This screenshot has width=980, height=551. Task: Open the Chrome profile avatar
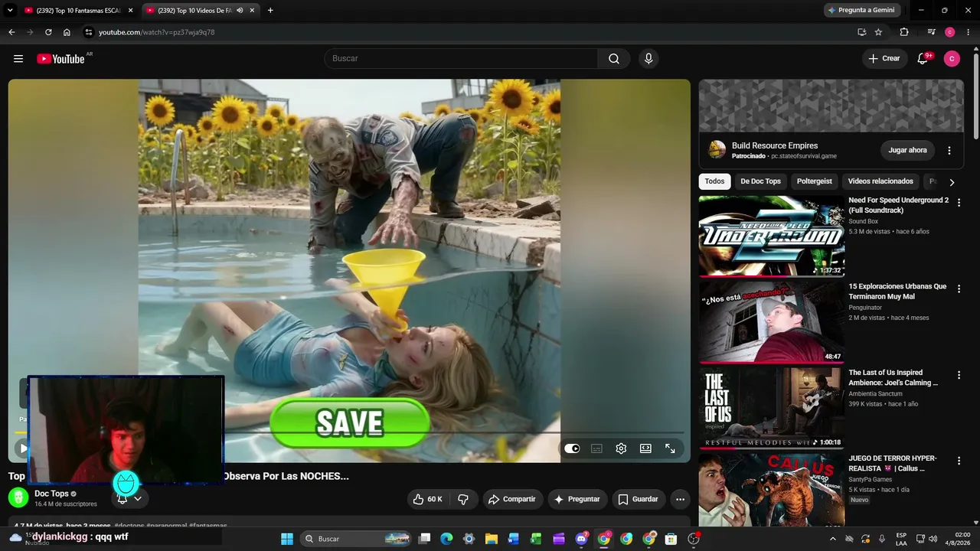point(949,32)
